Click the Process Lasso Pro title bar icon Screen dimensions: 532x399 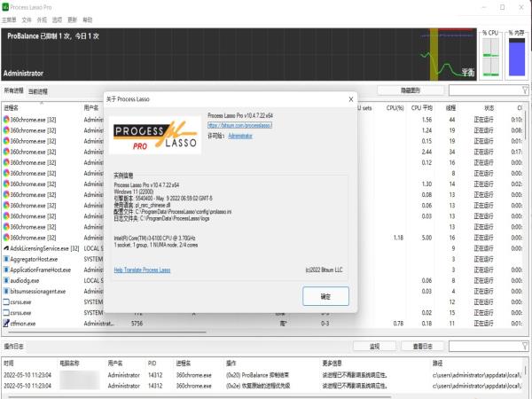point(5,7)
